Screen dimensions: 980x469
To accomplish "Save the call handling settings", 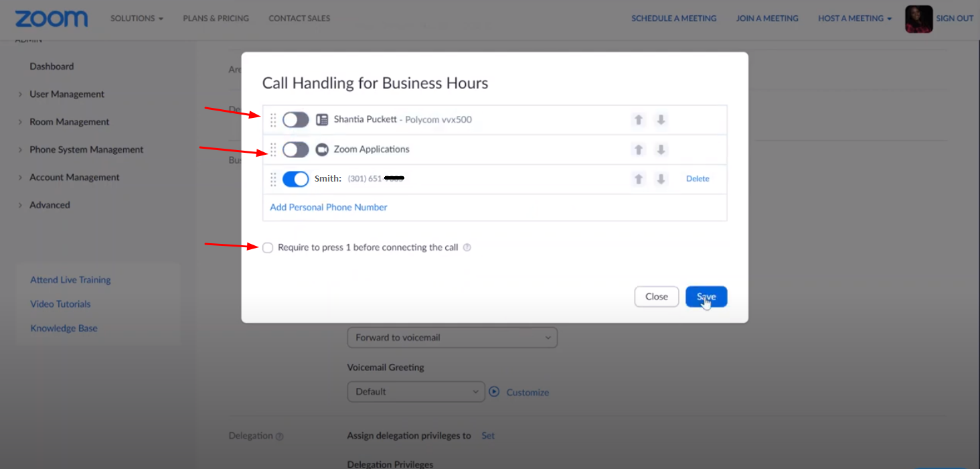I will (x=706, y=297).
